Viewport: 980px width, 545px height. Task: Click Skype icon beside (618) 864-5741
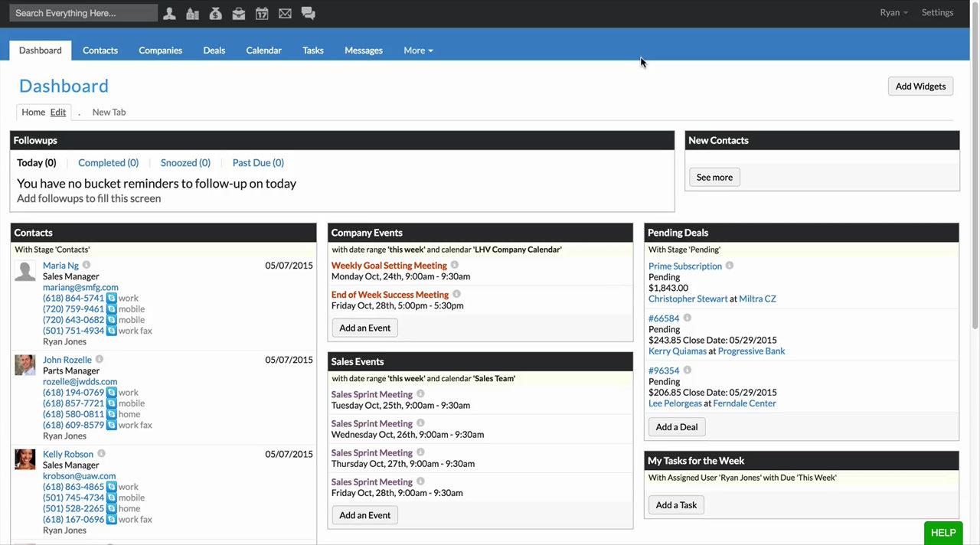coord(112,299)
